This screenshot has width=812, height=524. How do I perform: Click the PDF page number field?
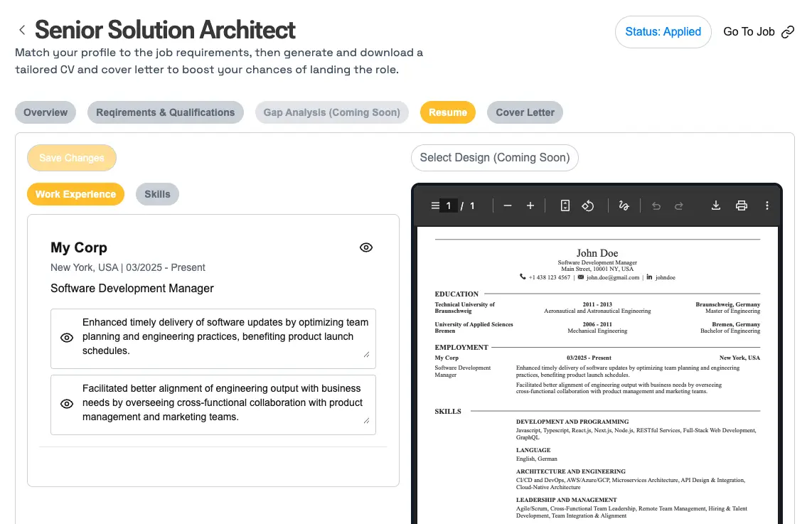click(x=449, y=206)
